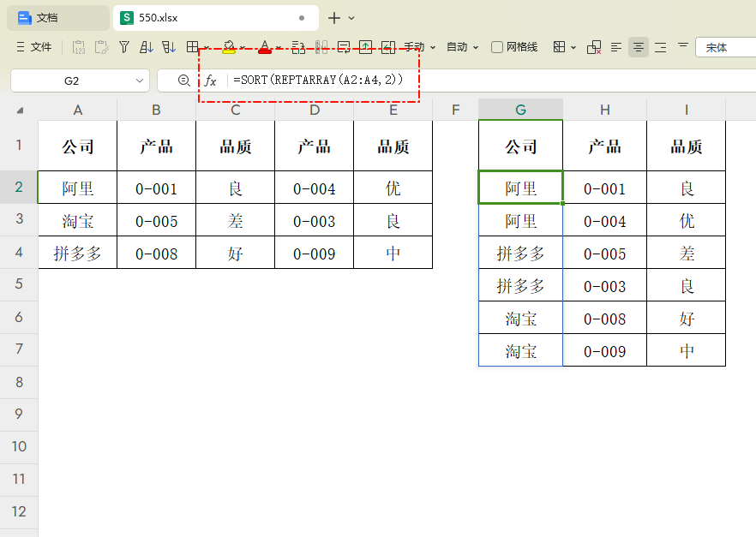Click the G2 name box

pos(71,81)
